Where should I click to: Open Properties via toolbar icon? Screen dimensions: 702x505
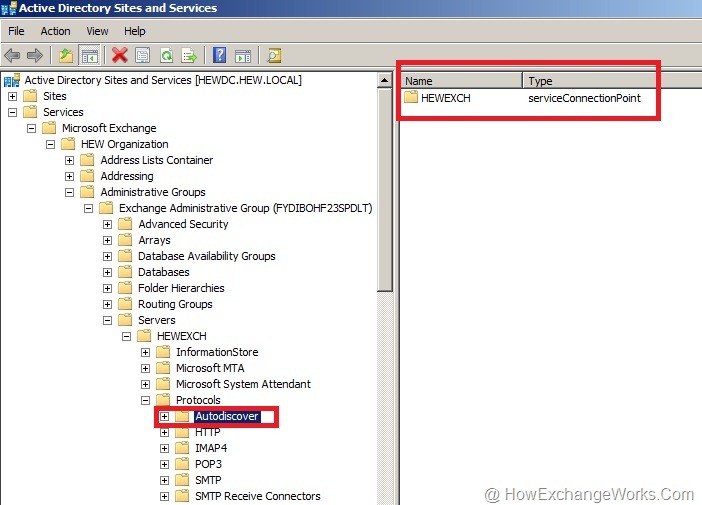(x=143, y=56)
